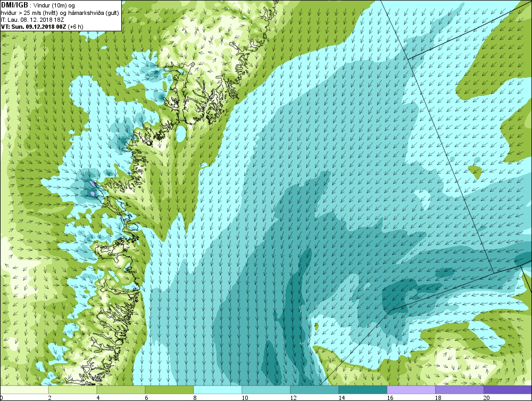Click the legend scale label '8'
The width and height of the screenshot is (532, 401).
[195, 398]
